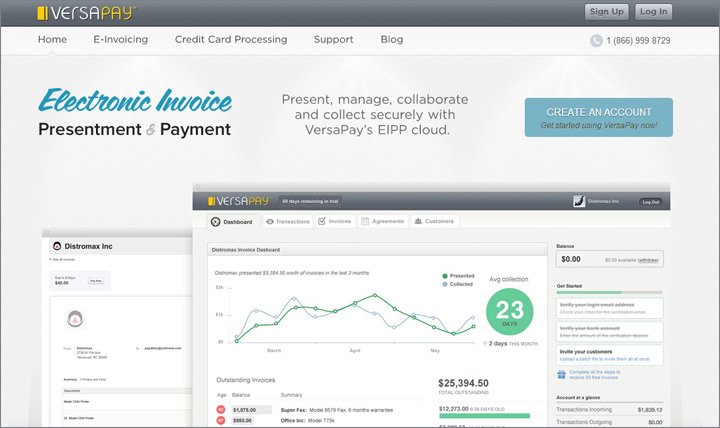
Task: Click the Agreements tab icon
Action: point(366,221)
